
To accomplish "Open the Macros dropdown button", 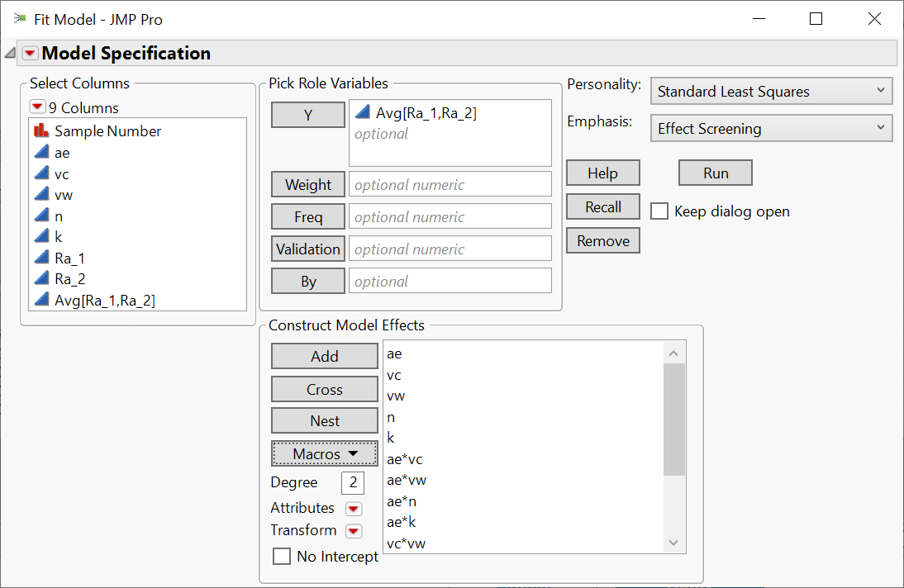I will [325, 454].
